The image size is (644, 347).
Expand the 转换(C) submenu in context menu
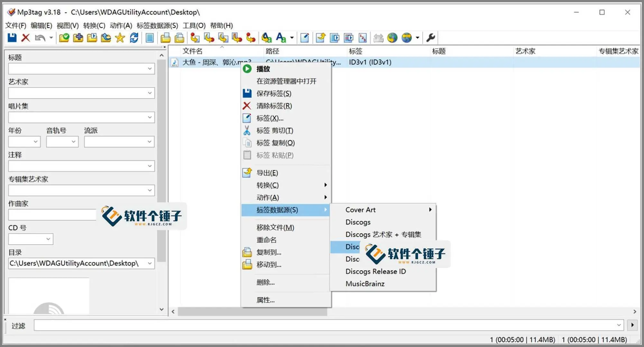[x=286, y=185]
